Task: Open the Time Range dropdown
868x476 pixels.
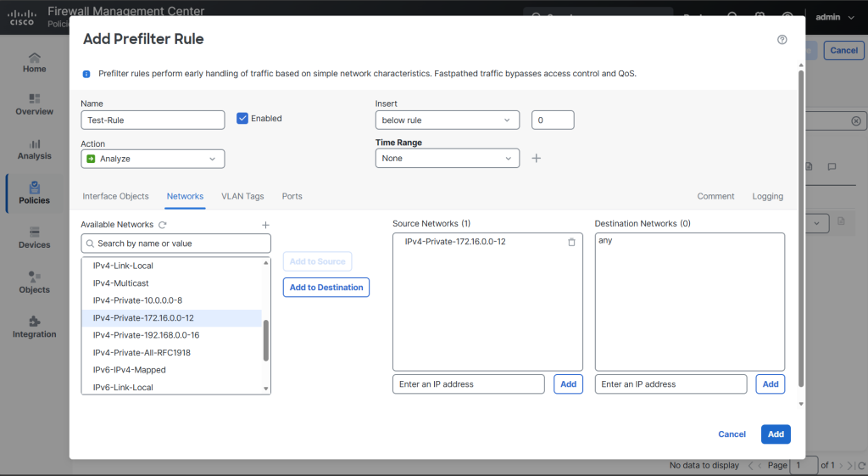Action: pyautogui.click(x=448, y=158)
